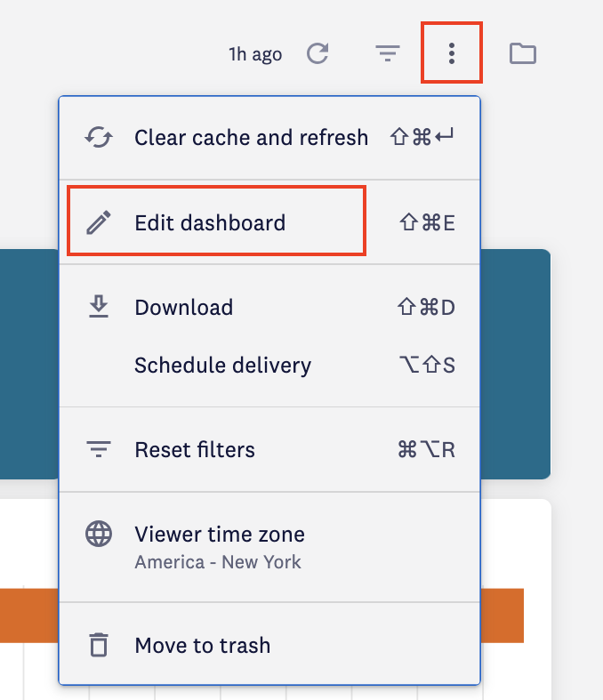Click the pencil edit icon

pyautogui.click(x=98, y=222)
